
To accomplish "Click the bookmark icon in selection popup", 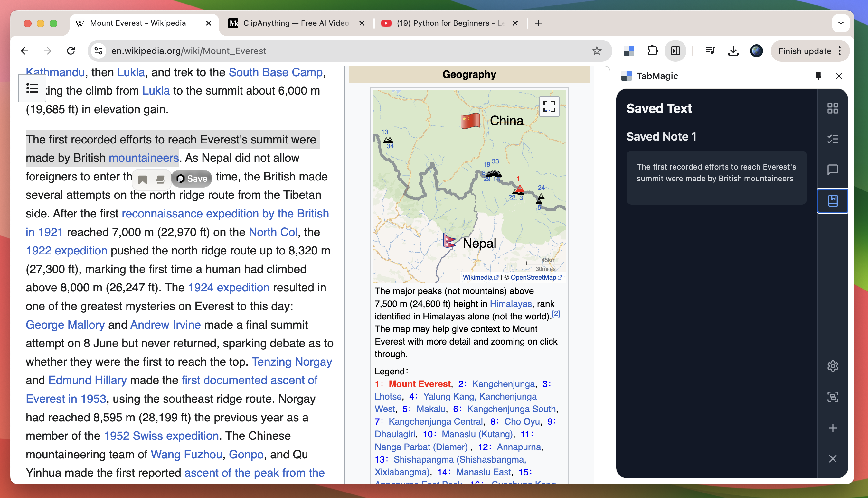I will (x=143, y=179).
